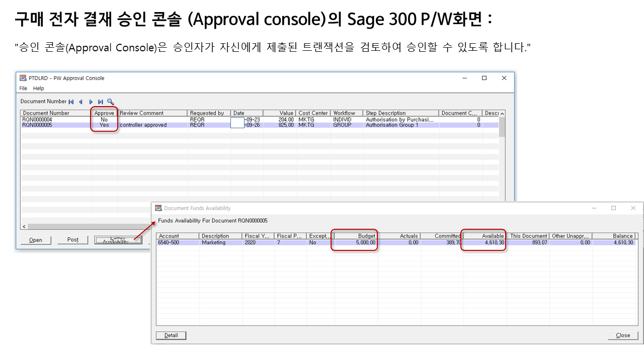Close the Document Funds Availability dialog
The height and width of the screenshot is (362, 644).
pos(623,335)
